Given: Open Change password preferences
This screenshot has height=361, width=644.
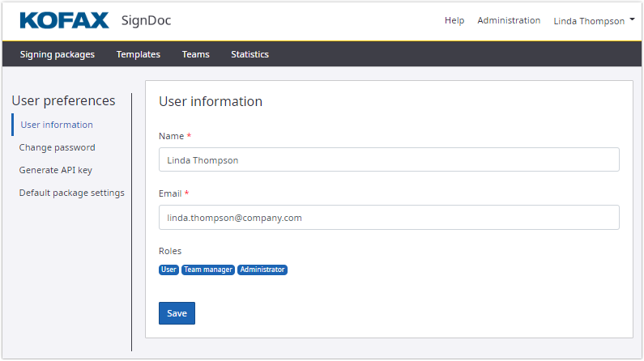Looking at the screenshot, I should click(58, 147).
